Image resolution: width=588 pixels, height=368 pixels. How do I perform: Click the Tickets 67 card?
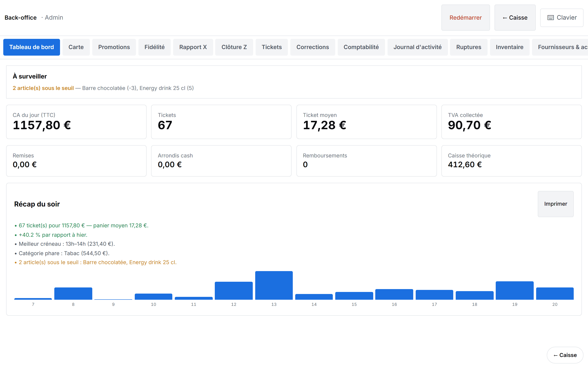coord(221,122)
